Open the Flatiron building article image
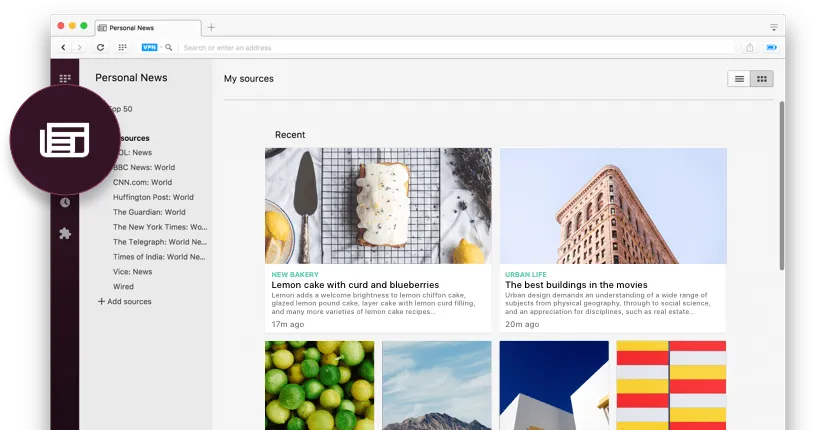The width and height of the screenshot is (813, 430). coord(613,206)
